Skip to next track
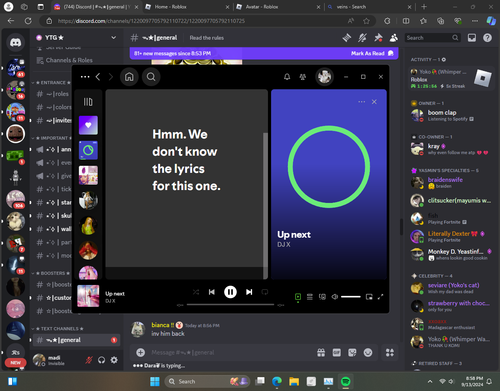 [x=249, y=292]
